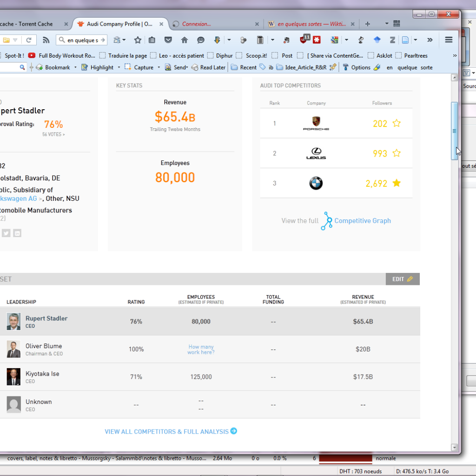
Task: Click the red asterisk extension icon
Action: [317, 40]
